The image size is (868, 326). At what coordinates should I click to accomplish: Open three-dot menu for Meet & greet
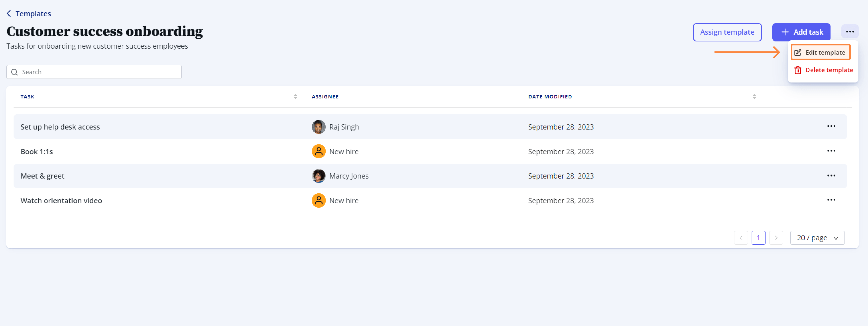click(831, 176)
